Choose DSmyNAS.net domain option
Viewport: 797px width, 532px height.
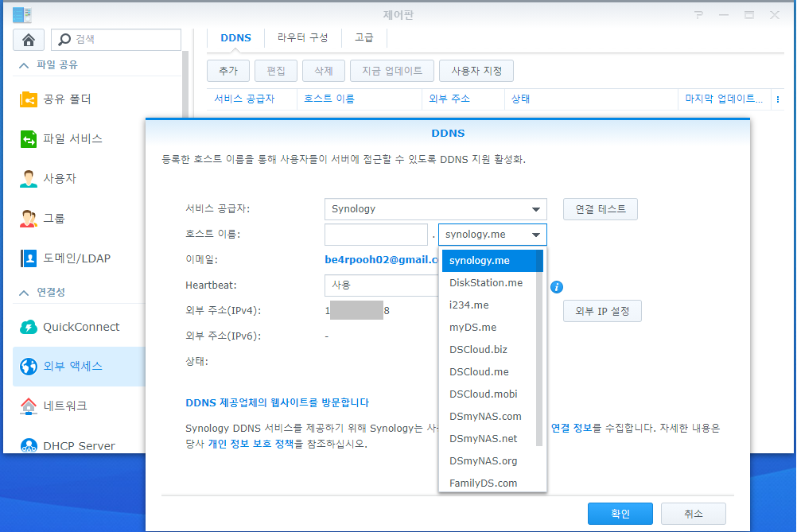pos(484,438)
